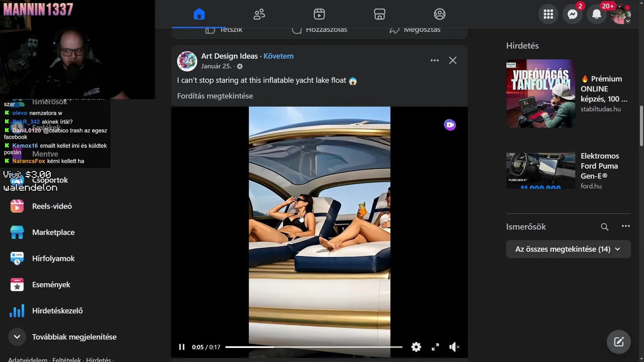Open the Video tab icon
644x362 pixels.
pos(319,14)
